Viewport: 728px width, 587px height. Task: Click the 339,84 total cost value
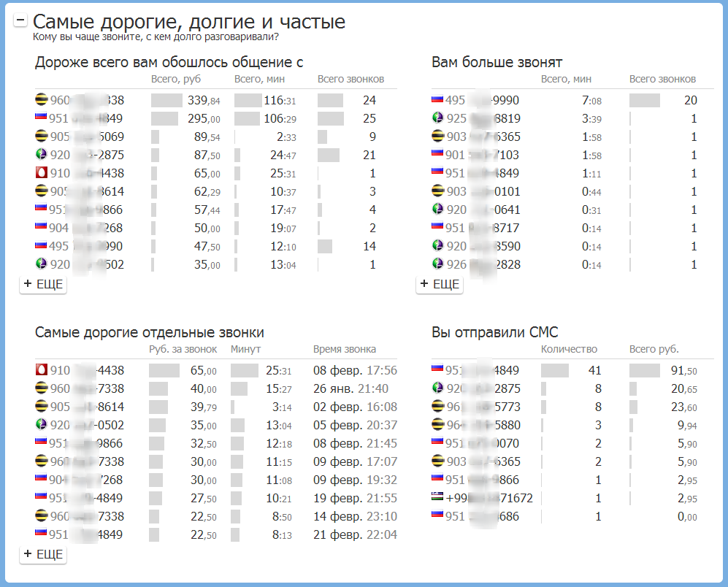(x=204, y=100)
